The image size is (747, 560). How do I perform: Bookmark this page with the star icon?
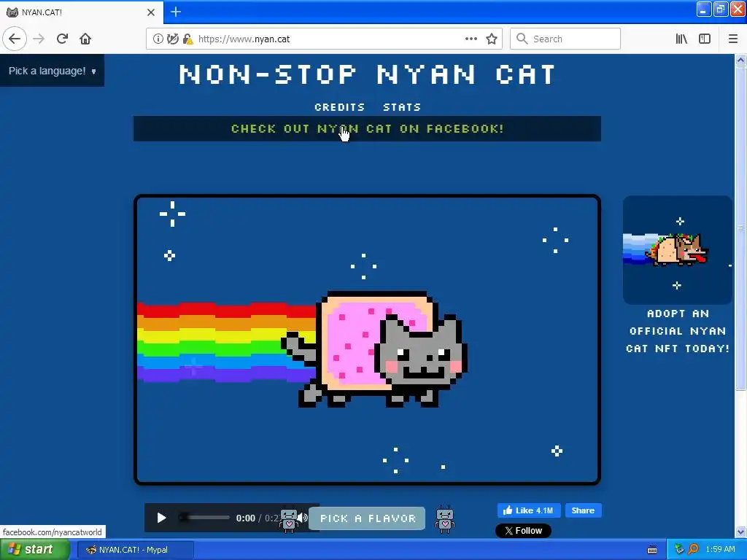click(492, 39)
